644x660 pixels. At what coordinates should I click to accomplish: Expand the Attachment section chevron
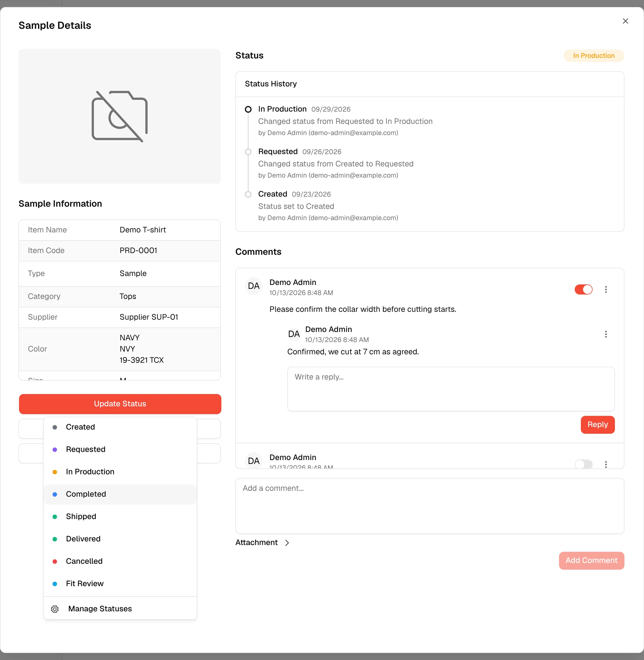pos(287,543)
